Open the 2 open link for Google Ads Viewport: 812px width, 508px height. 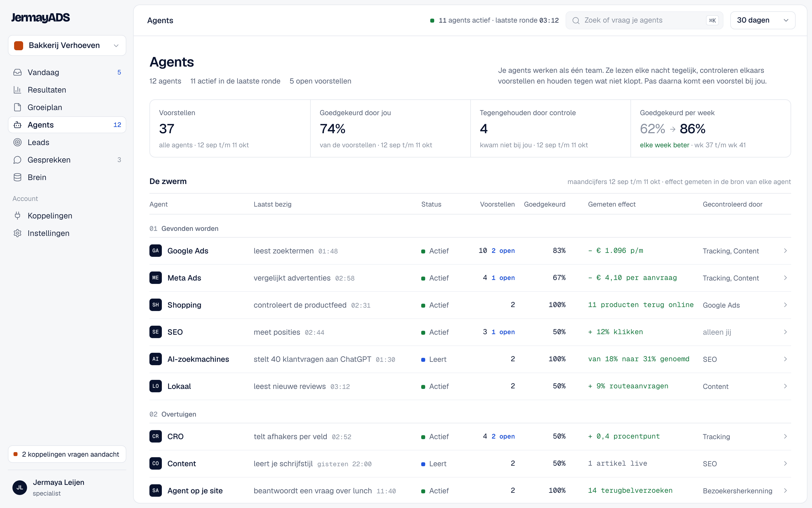(503, 251)
